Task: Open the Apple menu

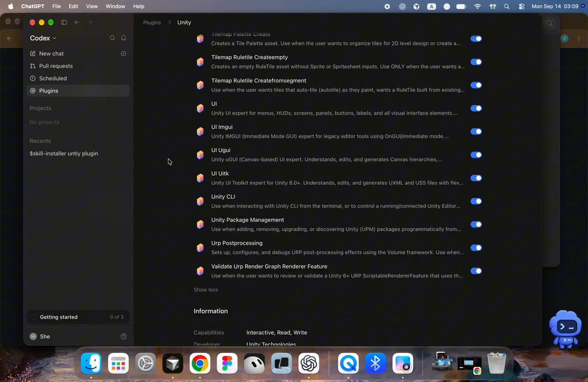Action: (11, 6)
